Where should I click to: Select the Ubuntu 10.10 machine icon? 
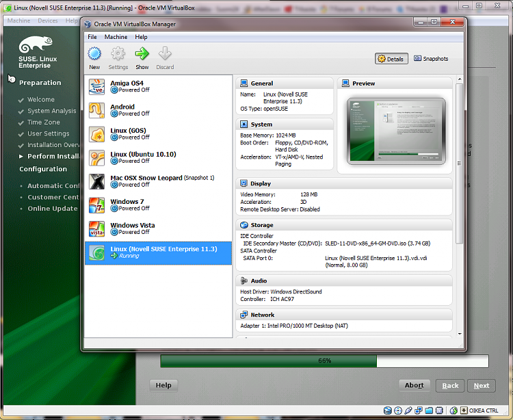(97, 158)
